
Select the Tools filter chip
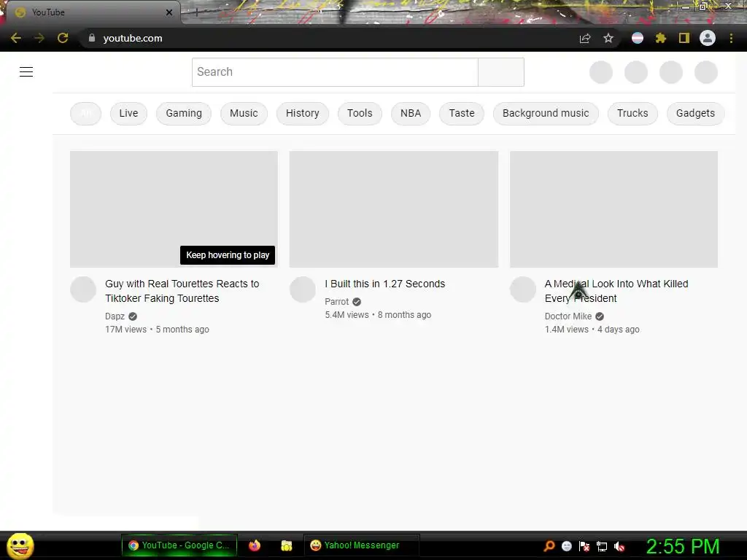[x=360, y=113]
